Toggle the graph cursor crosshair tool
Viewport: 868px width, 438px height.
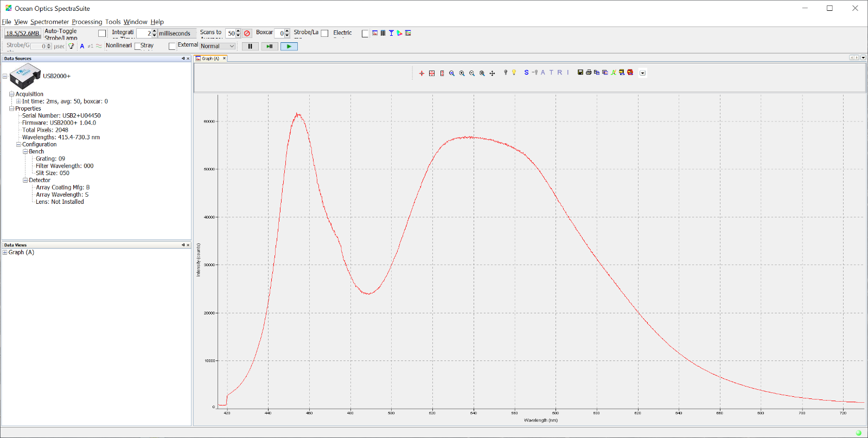(x=422, y=73)
